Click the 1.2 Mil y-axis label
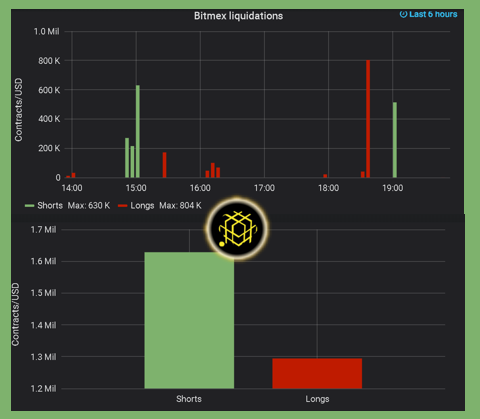Viewport: 480px width, 419px height. point(43,389)
